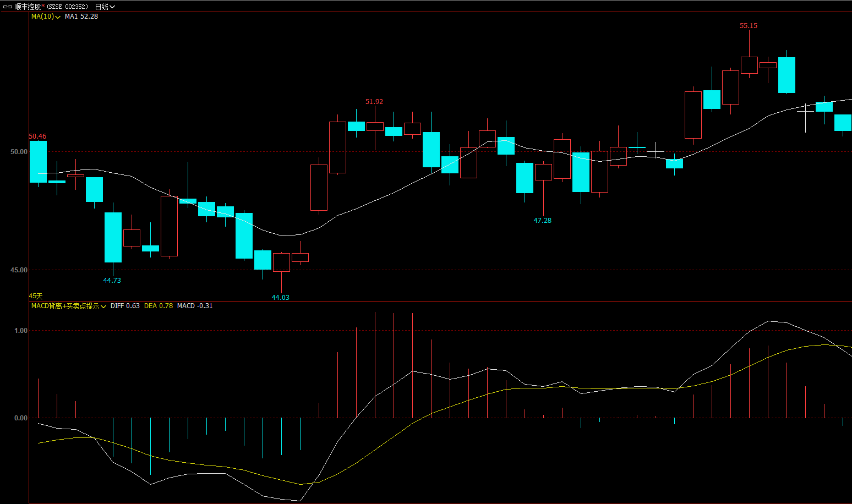852x504 pixels.
Task: Select the candlestick above the 44.03 label
Action: tap(281, 262)
